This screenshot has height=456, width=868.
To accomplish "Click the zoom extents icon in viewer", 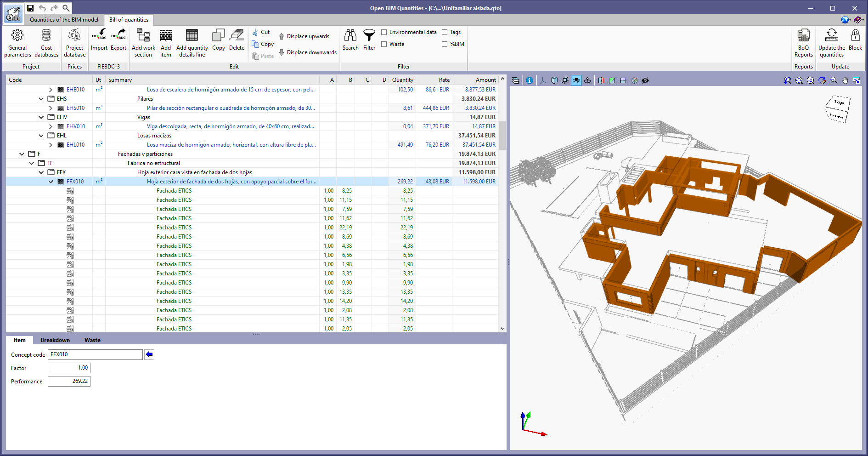I will tap(799, 80).
